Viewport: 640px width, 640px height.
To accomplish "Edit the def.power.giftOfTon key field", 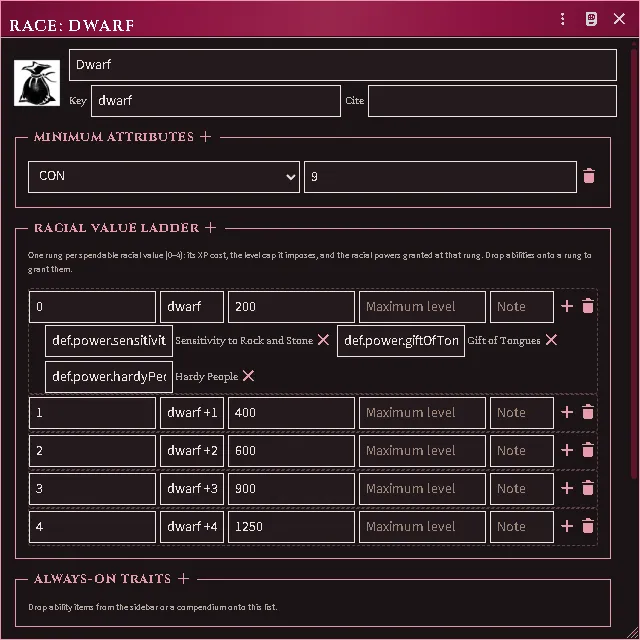I will [x=401, y=340].
